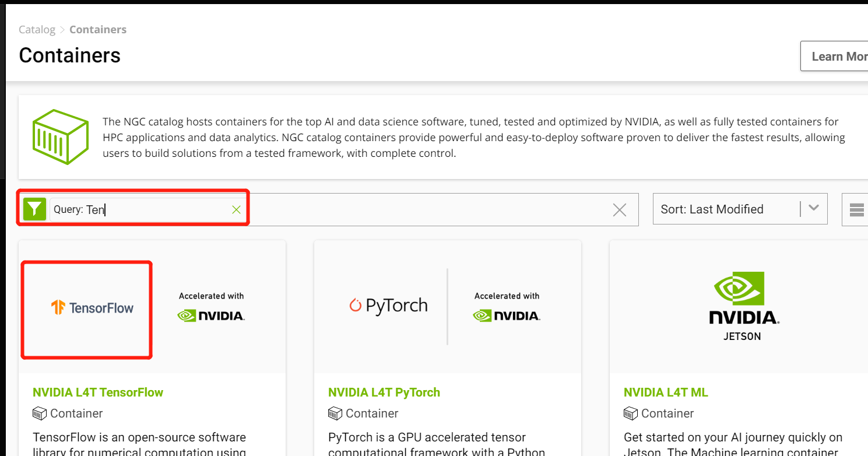The image size is (868, 456).
Task: Click container icon under L4T ML
Action: [x=630, y=413]
